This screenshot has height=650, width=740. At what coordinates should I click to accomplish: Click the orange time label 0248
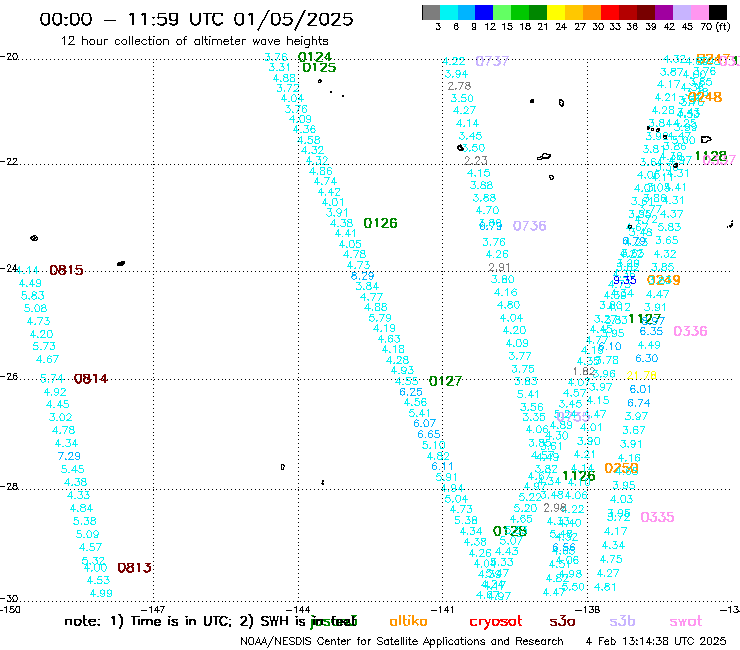tap(705, 97)
